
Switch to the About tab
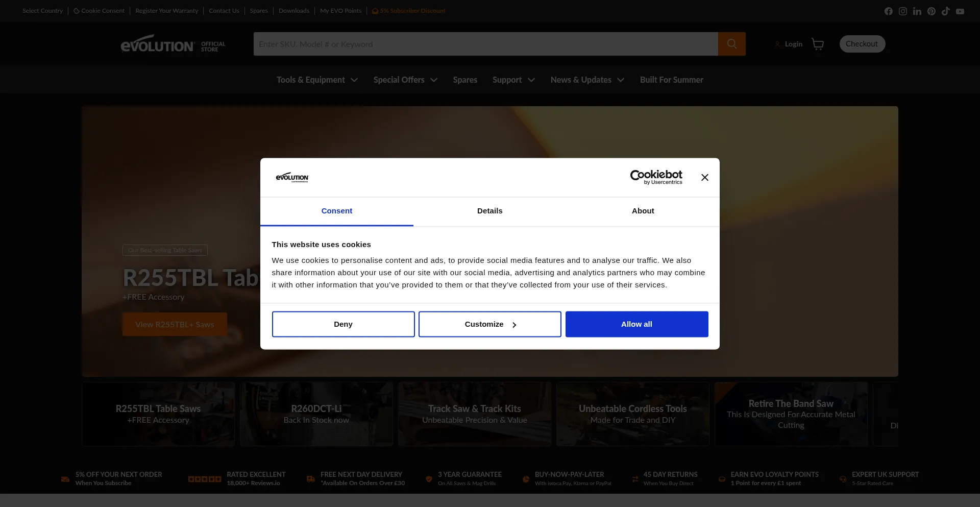tap(643, 211)
